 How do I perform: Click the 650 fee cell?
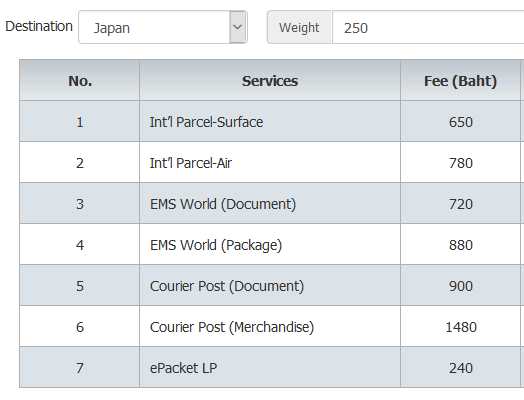click(460, 122)
